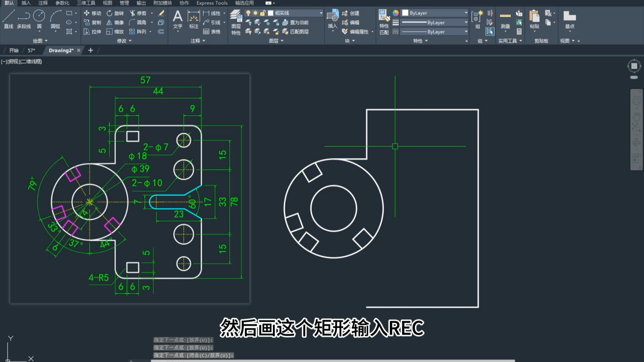Activate the Scale (缩放) tool
Viewport: 644px width, 362px height.
115,32
